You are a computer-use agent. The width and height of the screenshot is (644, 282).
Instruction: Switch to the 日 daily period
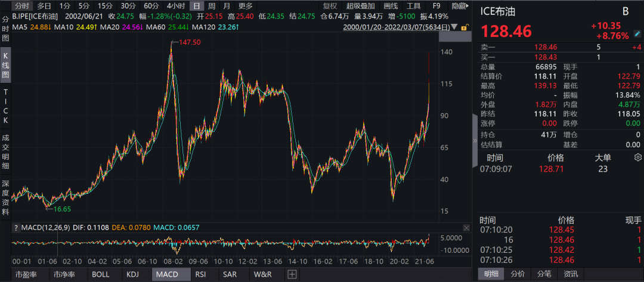[x=196, y=6]
